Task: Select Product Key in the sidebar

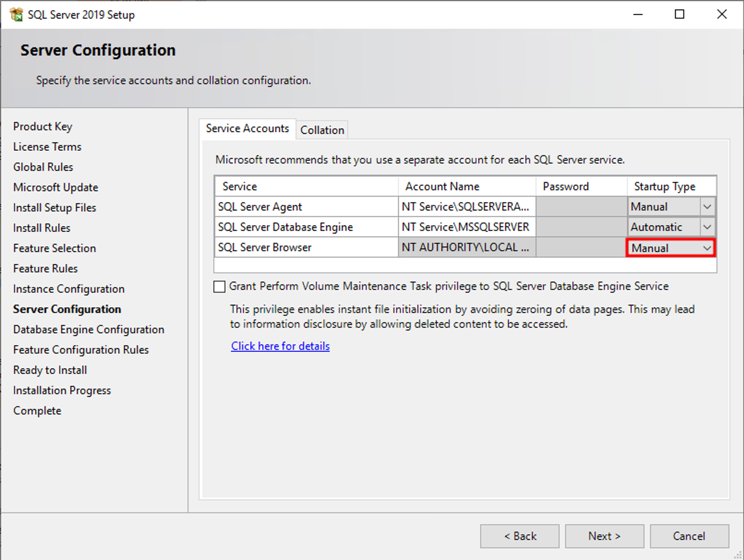Action: click(42, 126)
